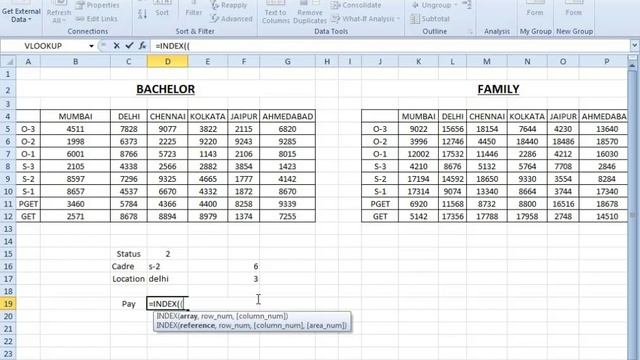Select column K header
Image resolution: width=640 pixels, height=360 pixels.
coord(418,62)
